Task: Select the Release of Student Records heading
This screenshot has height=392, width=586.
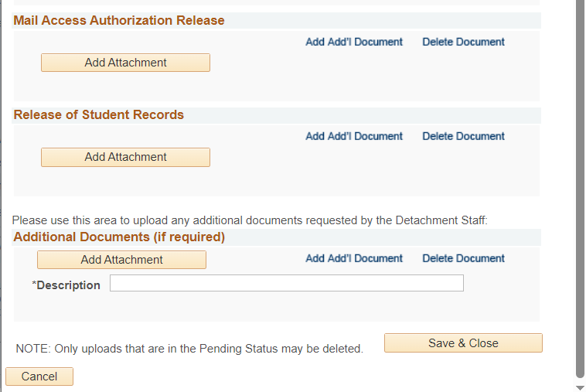Action: point(99,115)
